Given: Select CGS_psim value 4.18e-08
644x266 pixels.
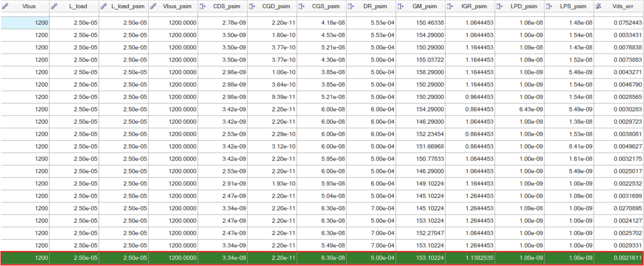Looking at the screenshot, I should click(x=333, y=23).
